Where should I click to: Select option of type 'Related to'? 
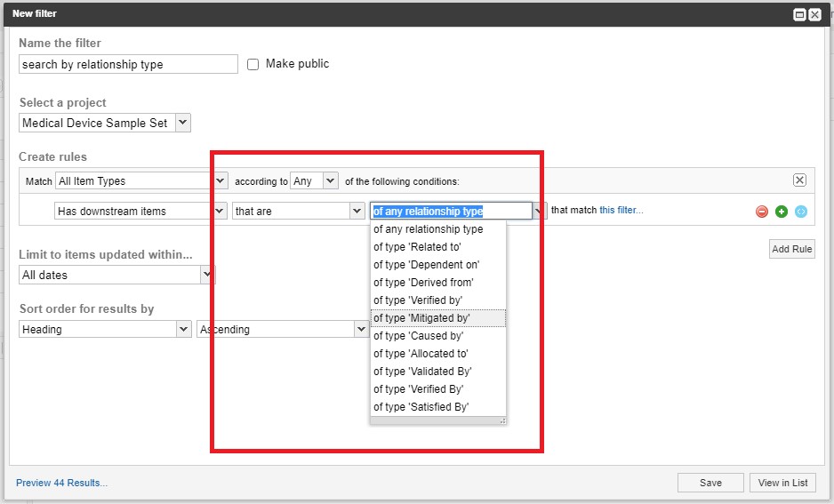click(438, 247)
